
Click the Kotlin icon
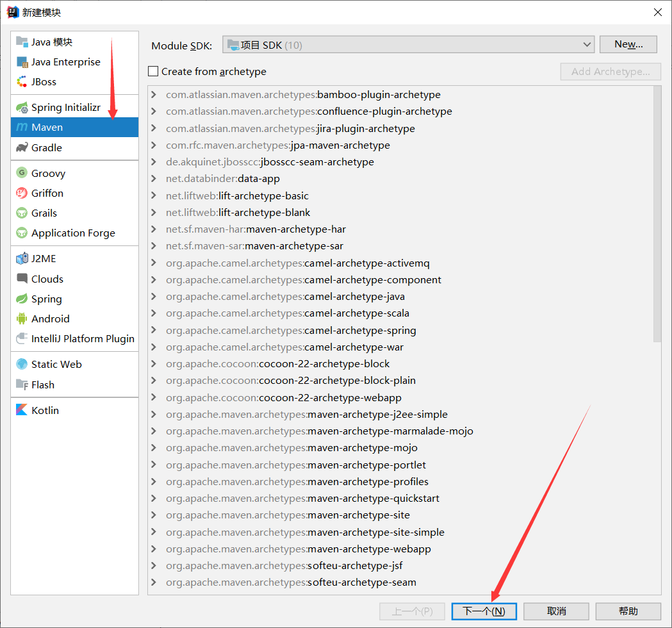22,410
